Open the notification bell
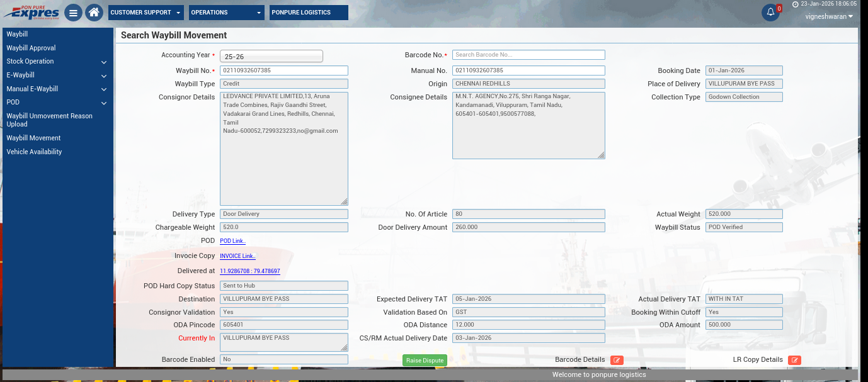 coord(770,13)
